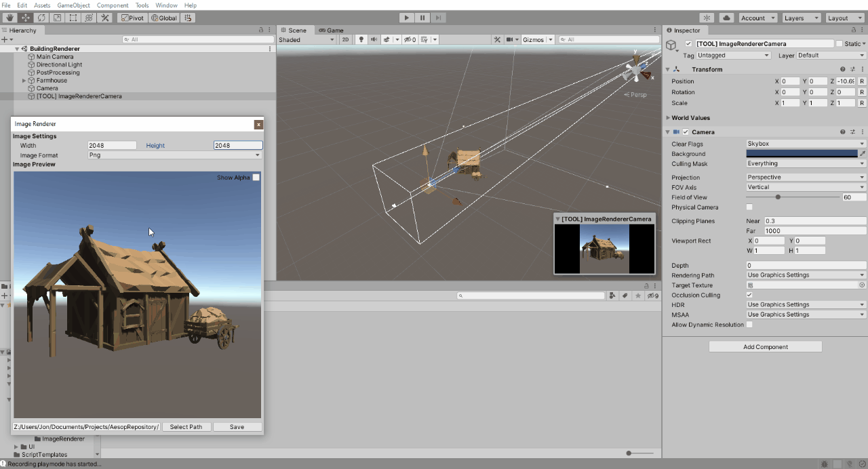This screenshot has height=469, width=868.
Task: Toggle scene lighting in the Scene view toolbar
Action: 361,39
